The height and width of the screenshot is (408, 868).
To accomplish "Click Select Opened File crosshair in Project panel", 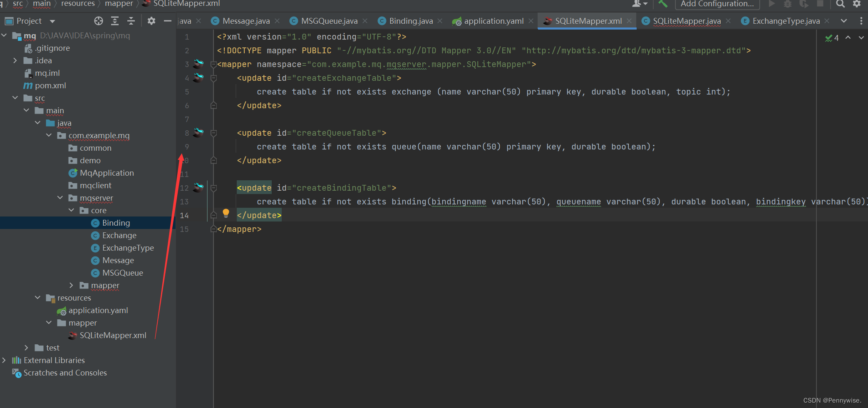I will pyautogui.click(x=98, y=21).
